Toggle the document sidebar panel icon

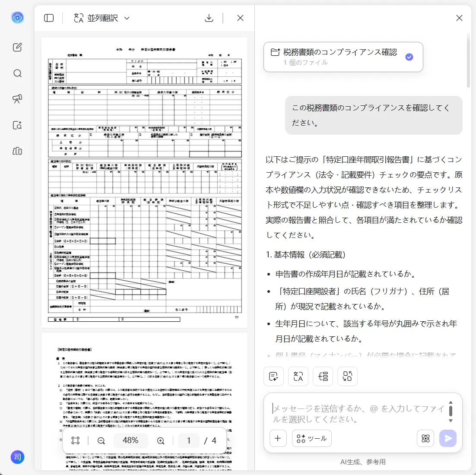(x=49, y=18)
